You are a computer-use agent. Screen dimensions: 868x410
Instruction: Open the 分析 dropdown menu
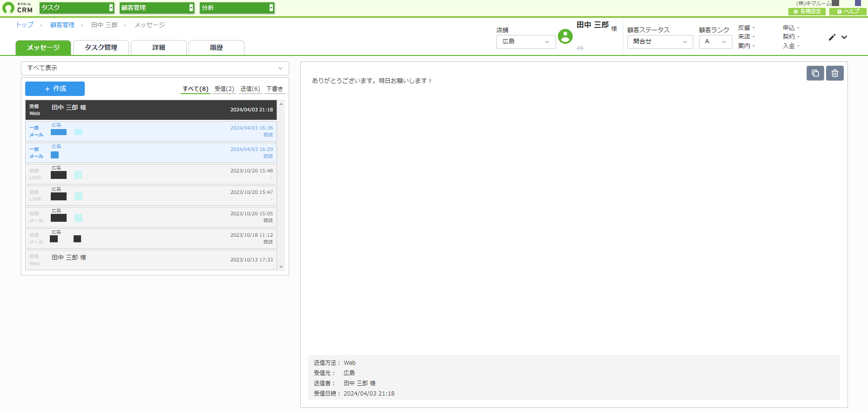(x=237, y=8)
